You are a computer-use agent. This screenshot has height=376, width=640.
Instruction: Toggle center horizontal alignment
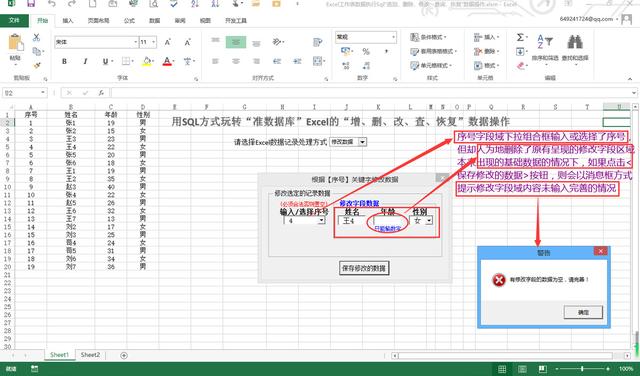coord(236,61)
